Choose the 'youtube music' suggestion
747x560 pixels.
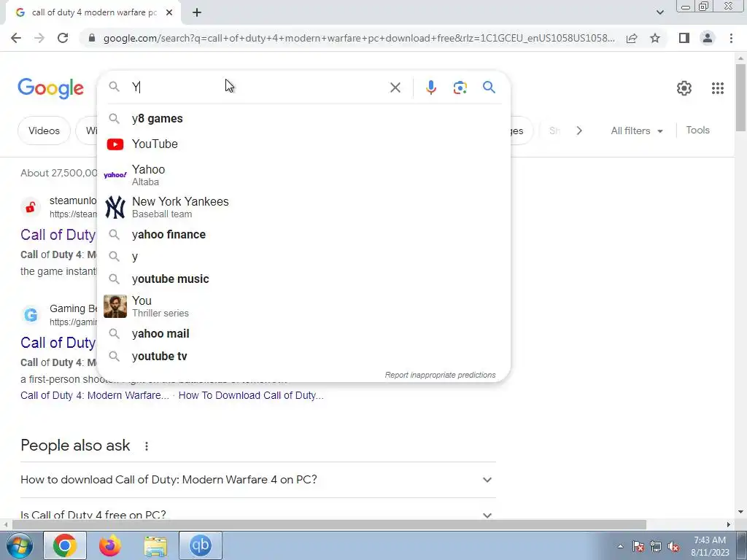303,279
